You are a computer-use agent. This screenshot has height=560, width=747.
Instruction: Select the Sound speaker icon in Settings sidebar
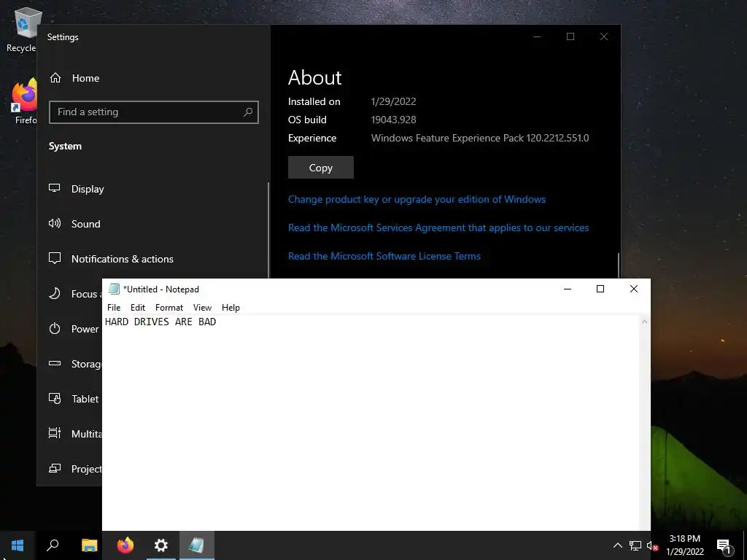[x=55, y=223]
